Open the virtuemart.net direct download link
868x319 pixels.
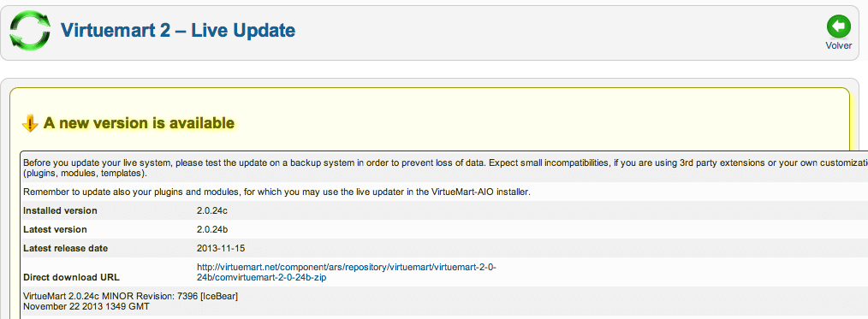pyautogui.click(x=347, y=273)
